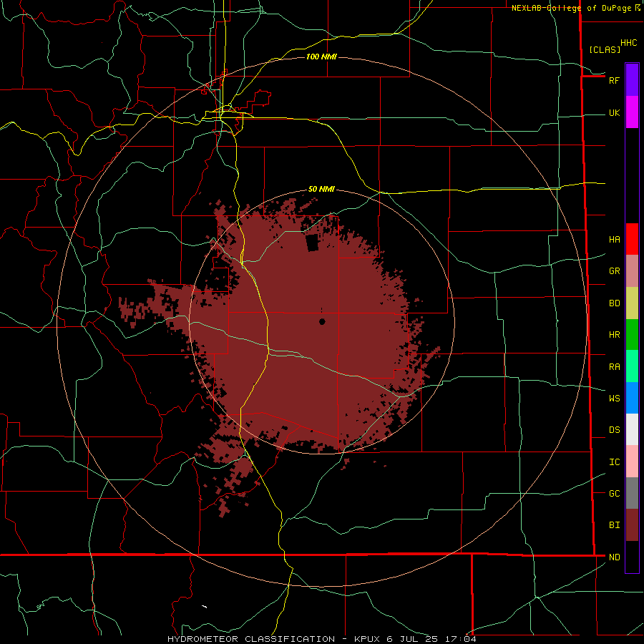Image resolution: width=644 pixels, height=644 pixels.
Task: Click the DS legend label
Action: point(615,430)
